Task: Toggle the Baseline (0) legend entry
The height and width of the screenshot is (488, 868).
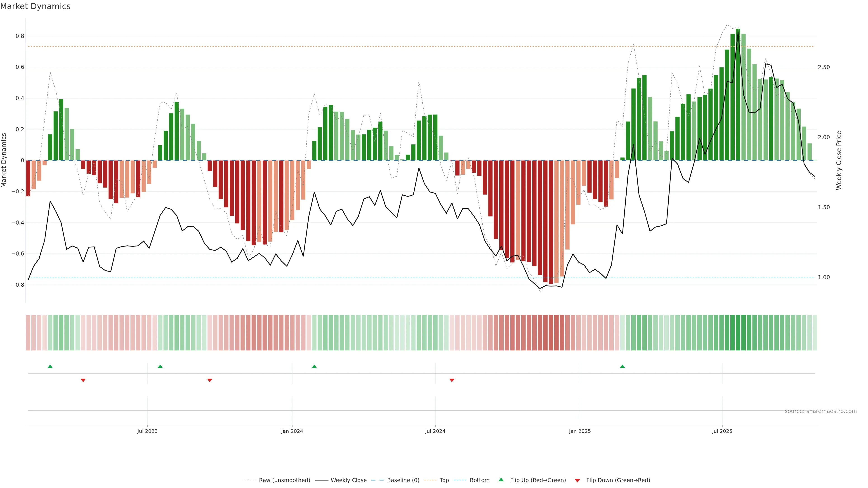Action: coord(403,480)
